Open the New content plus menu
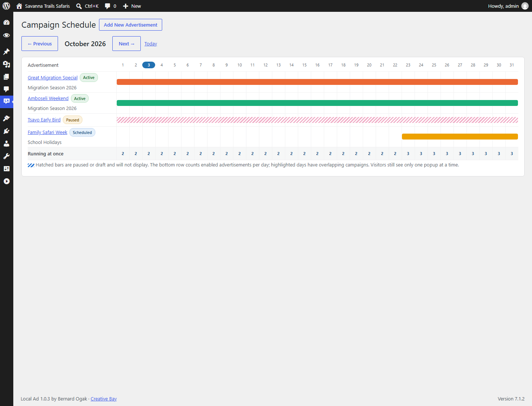The width and height of the screenshot is (532, 406). (x=132, y=6)
